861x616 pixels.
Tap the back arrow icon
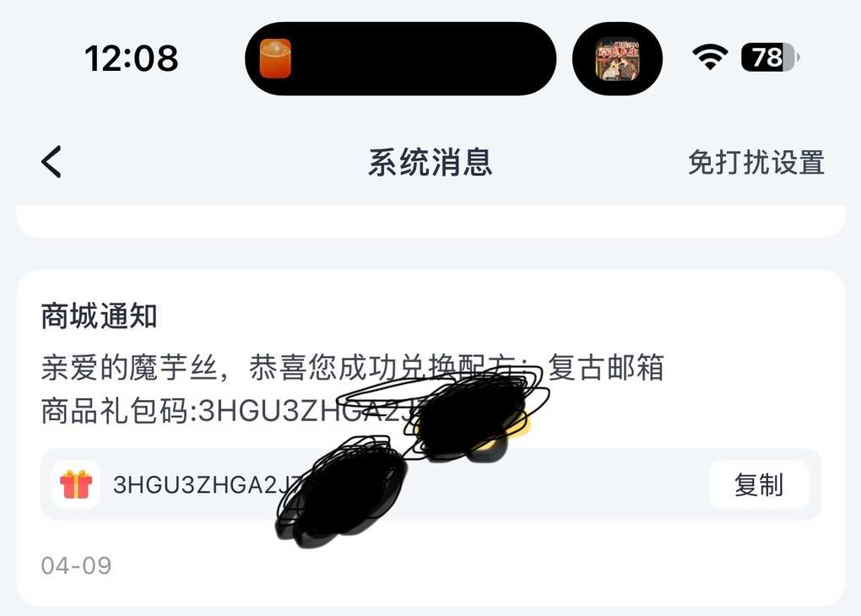[x=51, y=162]
